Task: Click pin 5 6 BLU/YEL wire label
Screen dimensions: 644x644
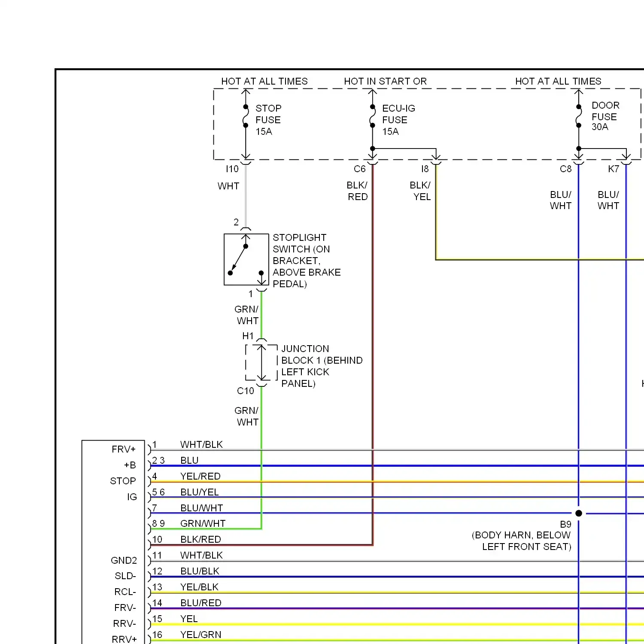Action: (x=200, y=492)
